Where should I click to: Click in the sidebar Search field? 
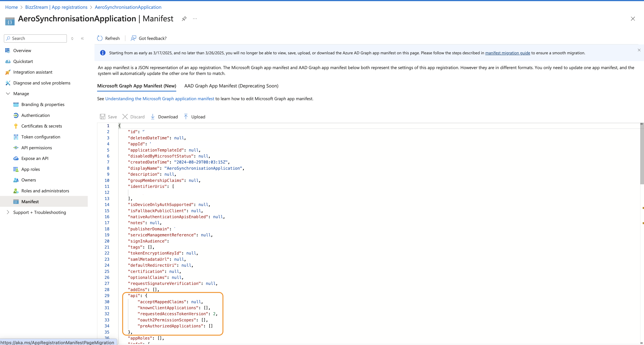tap(36, 38)
